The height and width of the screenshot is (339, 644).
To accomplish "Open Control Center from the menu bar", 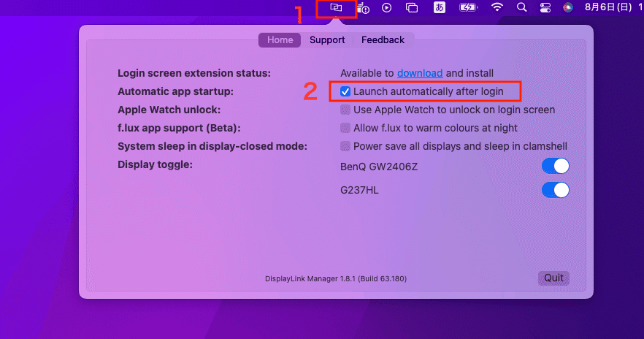I will (545, 7).
